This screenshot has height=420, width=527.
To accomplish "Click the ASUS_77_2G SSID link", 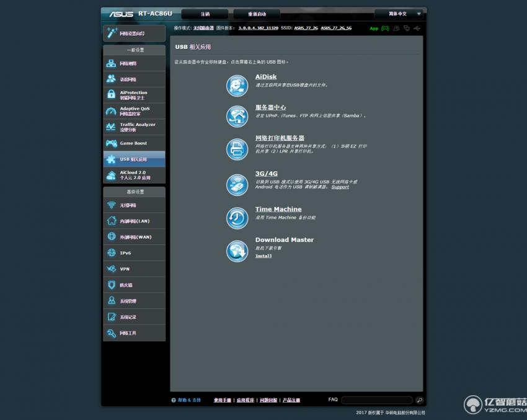I will point(306,28).
